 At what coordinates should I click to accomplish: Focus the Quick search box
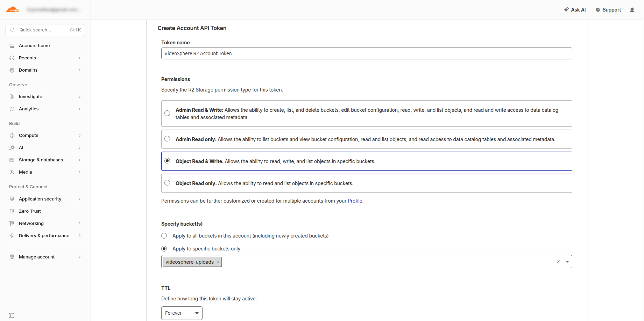pos(45,30)
